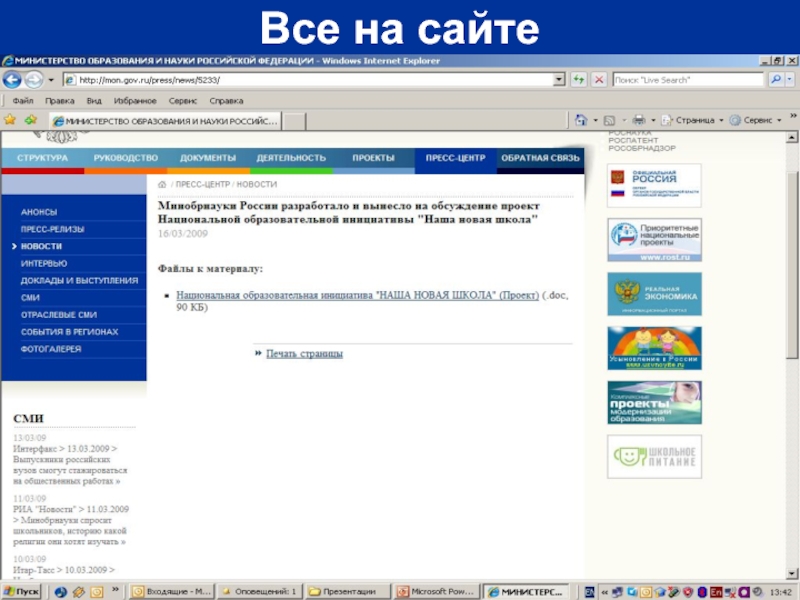Click the Печать страницы link
Viewport: 800px width, 600px height.
tap(305, 354)
